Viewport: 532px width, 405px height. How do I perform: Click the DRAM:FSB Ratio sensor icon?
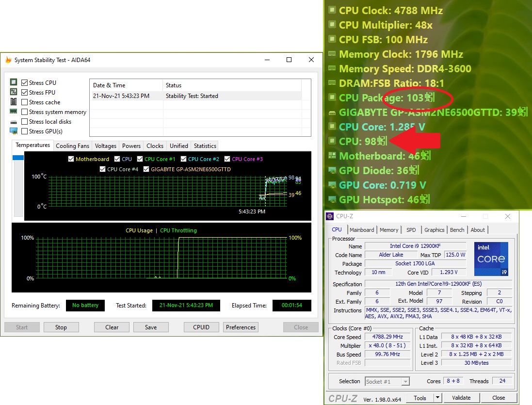point(332,83)
